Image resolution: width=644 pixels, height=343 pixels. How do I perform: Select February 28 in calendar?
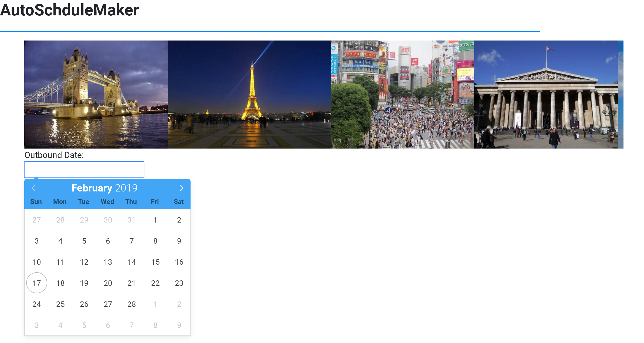pos(131,304)
